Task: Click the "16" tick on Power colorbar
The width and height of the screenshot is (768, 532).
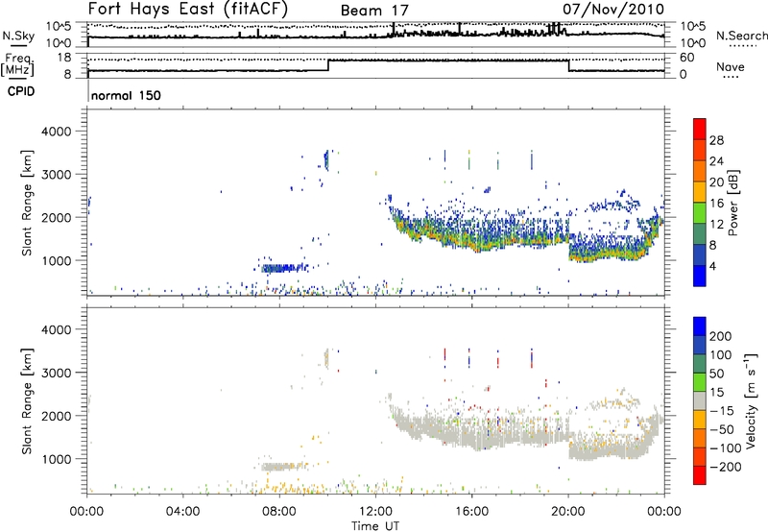Action: (716, 204)
